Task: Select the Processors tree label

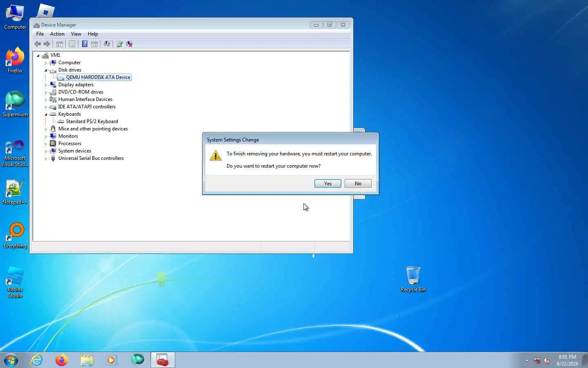Action: click(70, 144)
